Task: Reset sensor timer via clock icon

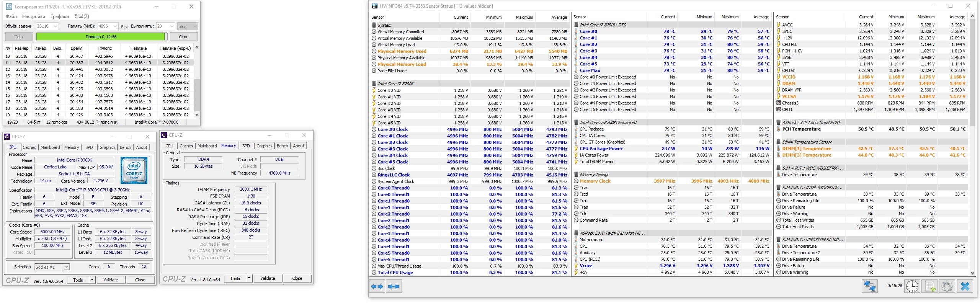Action: [912, 286]
